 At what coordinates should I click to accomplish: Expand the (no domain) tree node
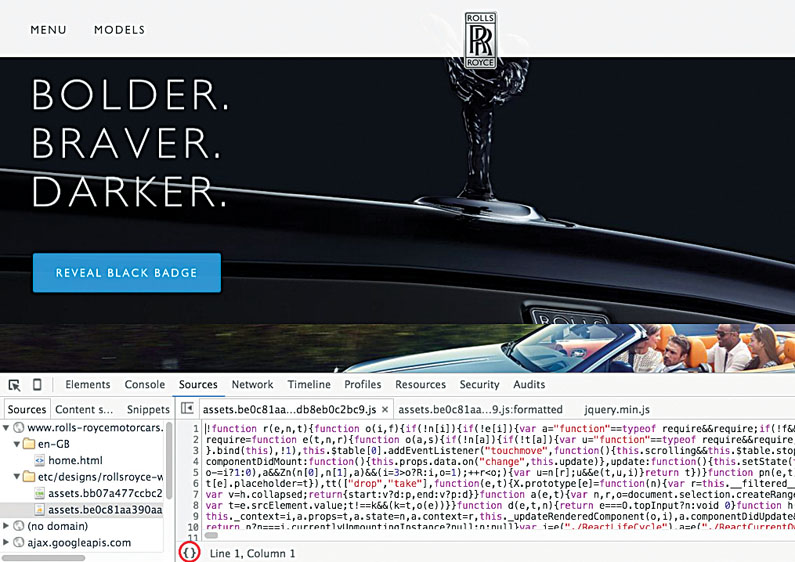coord(6,526)
